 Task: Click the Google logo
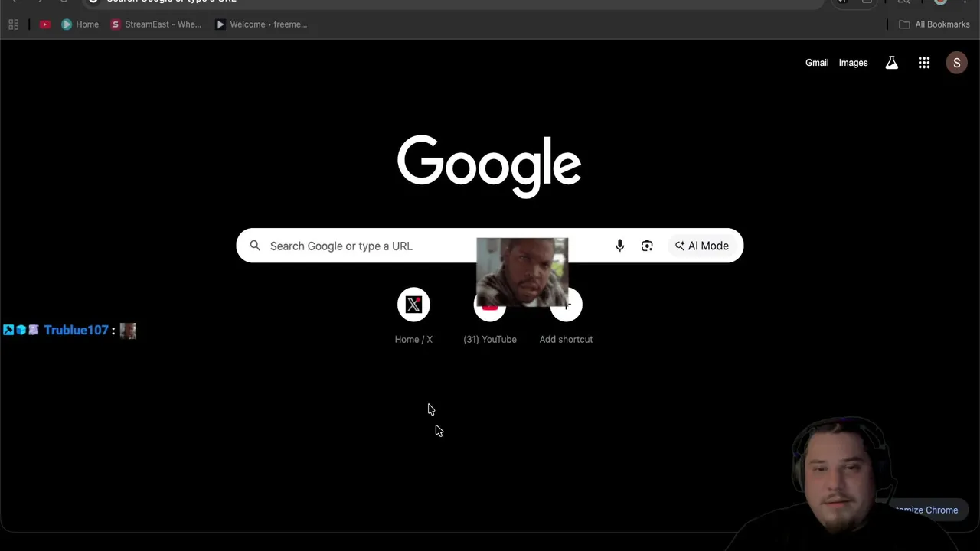489,167
